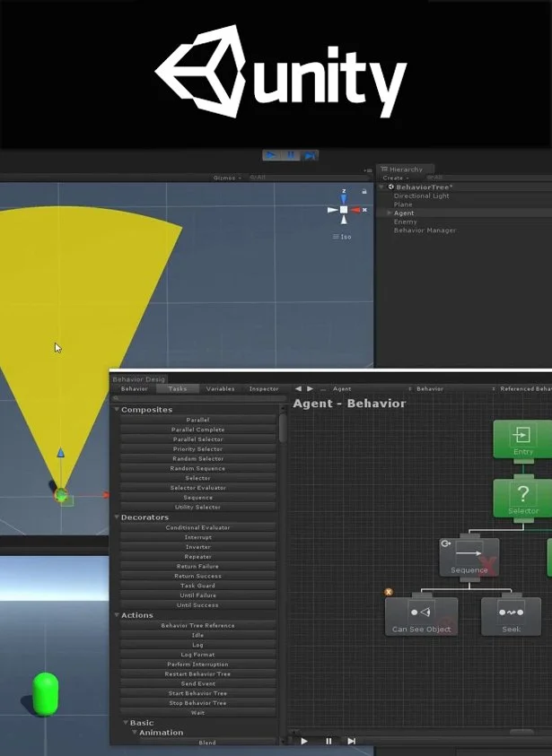Collapse the BehaviorTree scene in the Hierarchy
Viewport: 552px width, 756px height.
(381, 187)
